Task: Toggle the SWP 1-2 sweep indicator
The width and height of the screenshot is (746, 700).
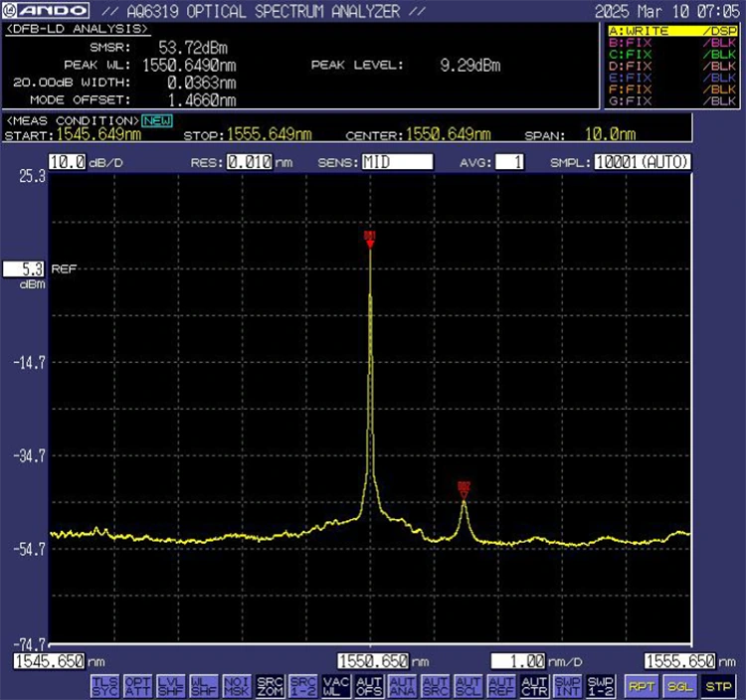Action: click(600, 685)
